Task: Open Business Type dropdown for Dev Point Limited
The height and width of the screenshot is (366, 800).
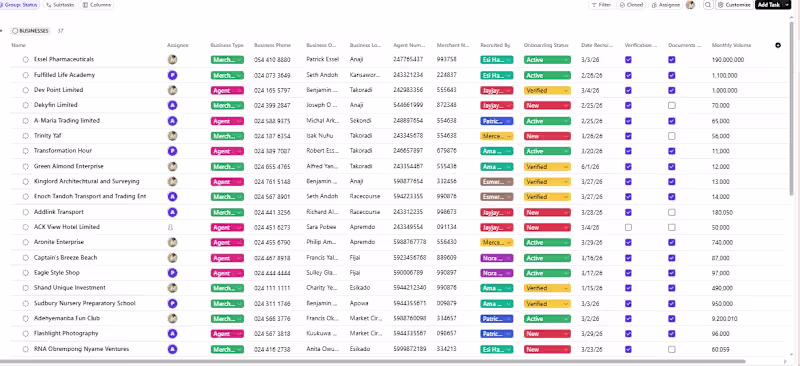Action: click(227, 90)
